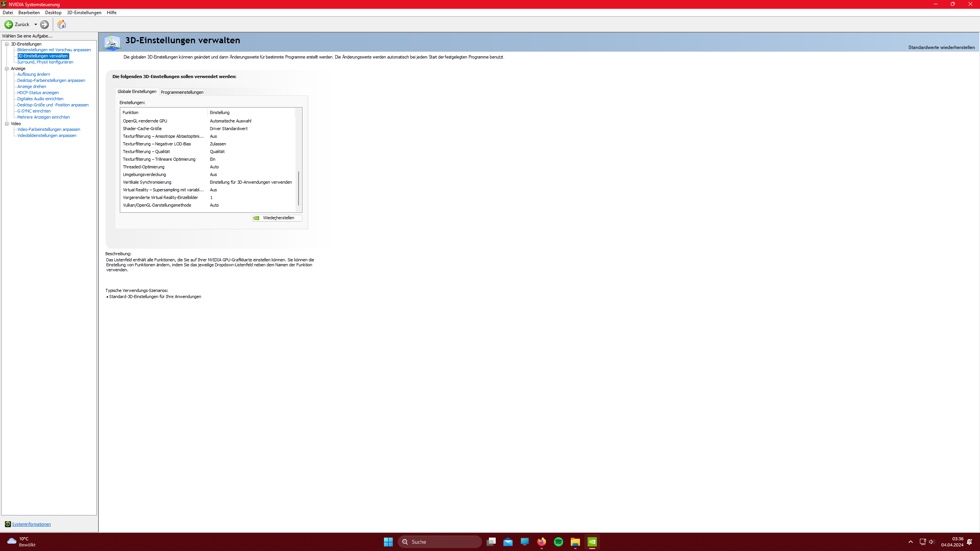Image resolution: width=980 pixels, height=551 pixels.
Task: Open Firefox from the taskbar
Action: pyautogui.click(x=542, y=542)
